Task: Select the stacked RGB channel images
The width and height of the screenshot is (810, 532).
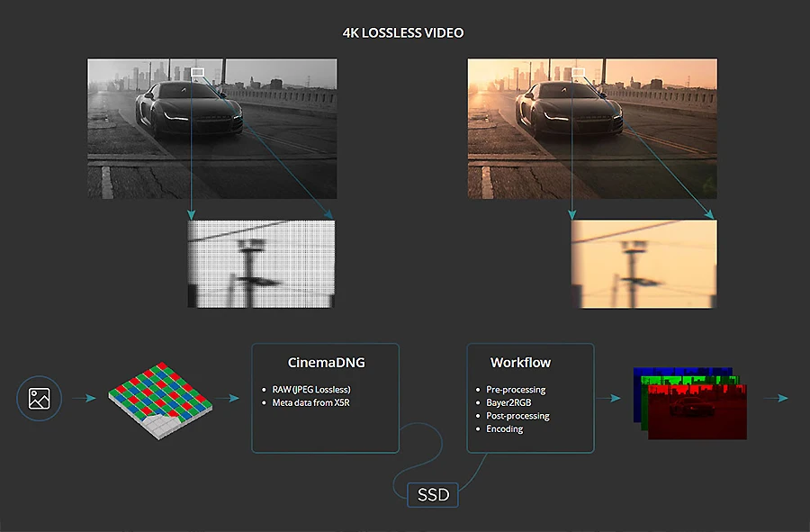Action: click(x=690, y=403)
